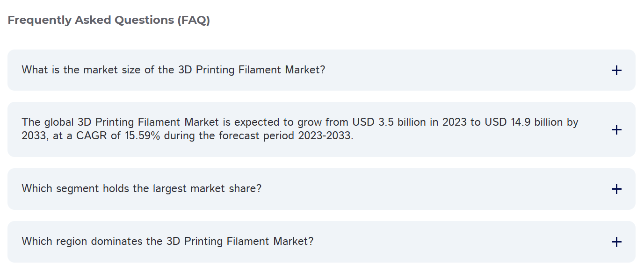Expand "Which region dominates" question text
The width and height of the screenshot is (644, 271).
167,242
